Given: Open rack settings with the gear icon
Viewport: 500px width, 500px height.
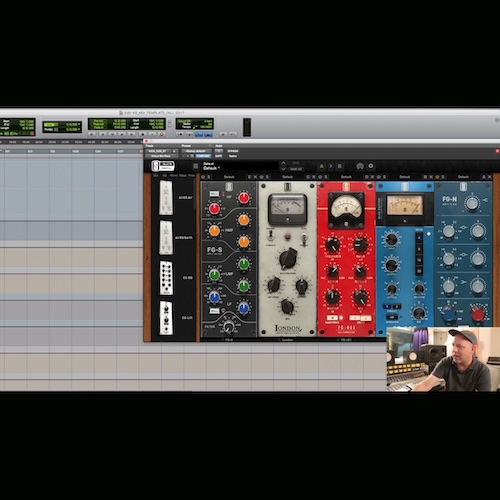Looking at the screenshot, I should [371, 166].
